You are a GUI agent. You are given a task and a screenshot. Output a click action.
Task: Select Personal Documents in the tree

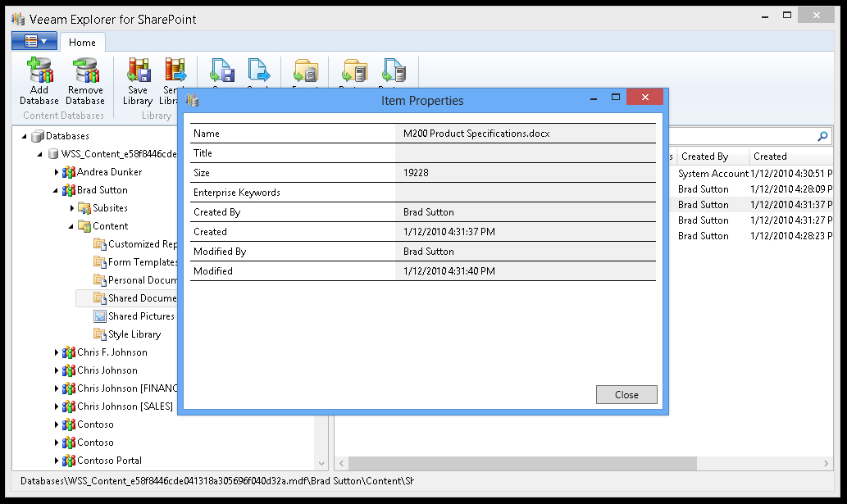coord(142,280)
